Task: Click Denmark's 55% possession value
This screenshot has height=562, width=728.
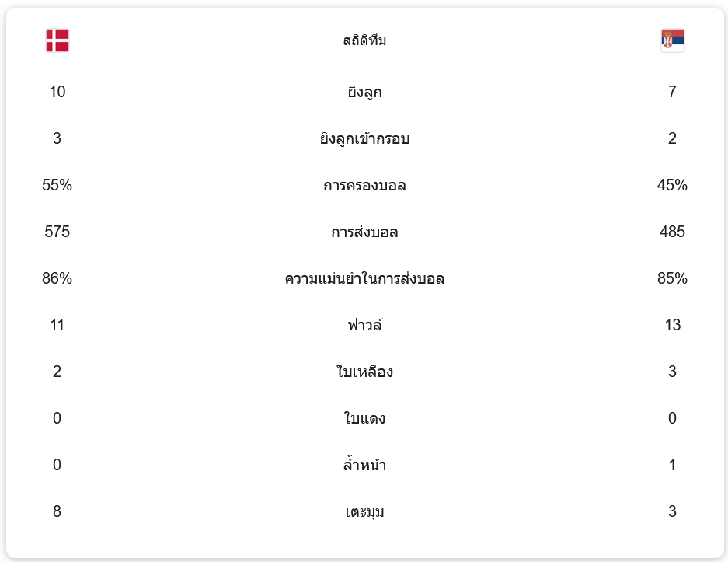Action: click(x=57, y=185)
